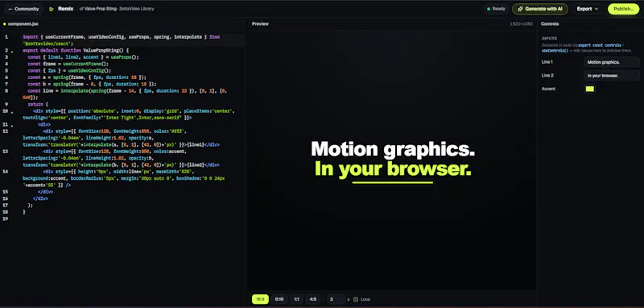The image size is (644, 308).
Task: Click the sparkle icon in Generate with AI
Action: pos(520,9)
